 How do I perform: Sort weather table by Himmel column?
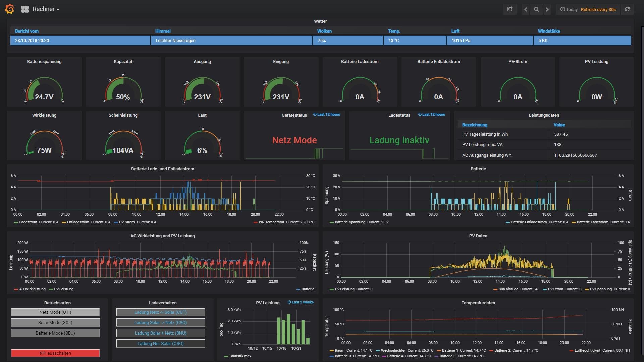[163, 31]
